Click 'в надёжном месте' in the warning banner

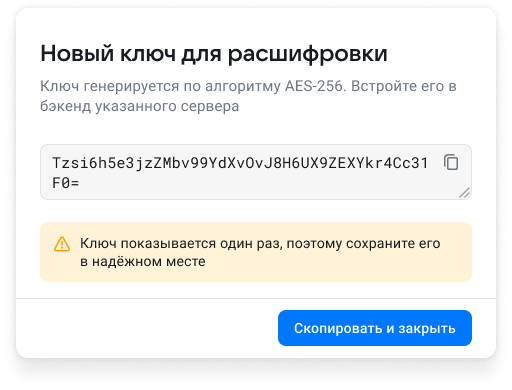point(143,261)
